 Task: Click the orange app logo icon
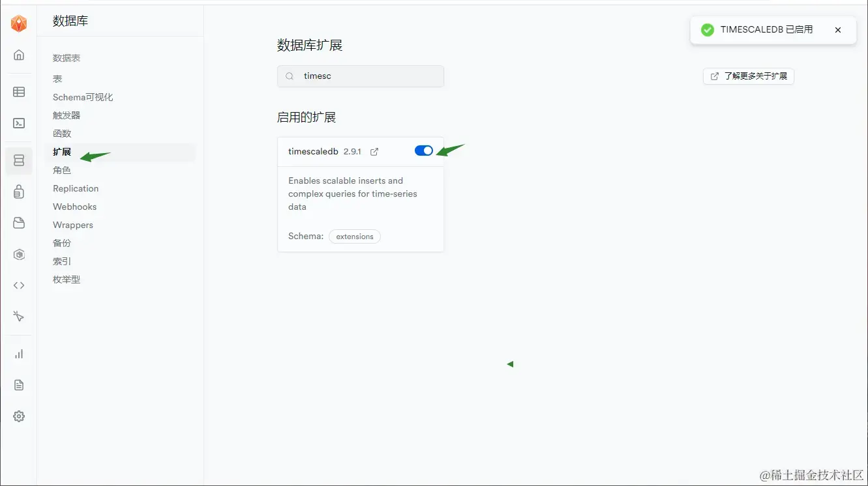pos(19,24)
